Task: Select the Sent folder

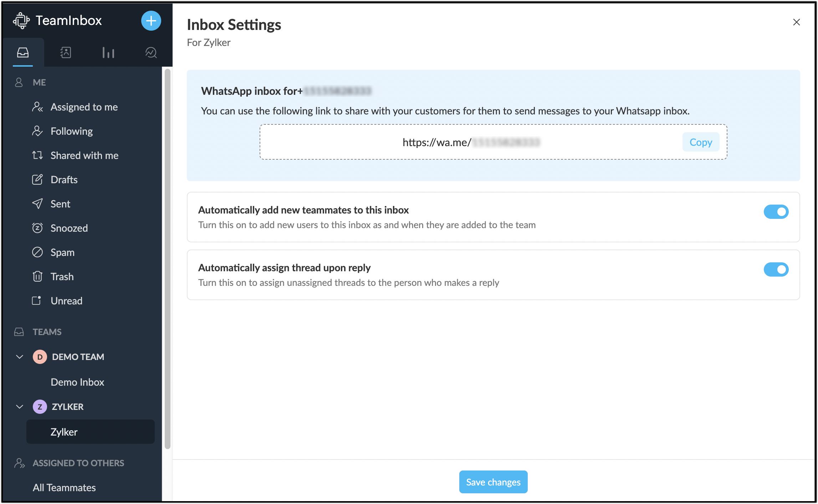Action: tap(60, 204)
